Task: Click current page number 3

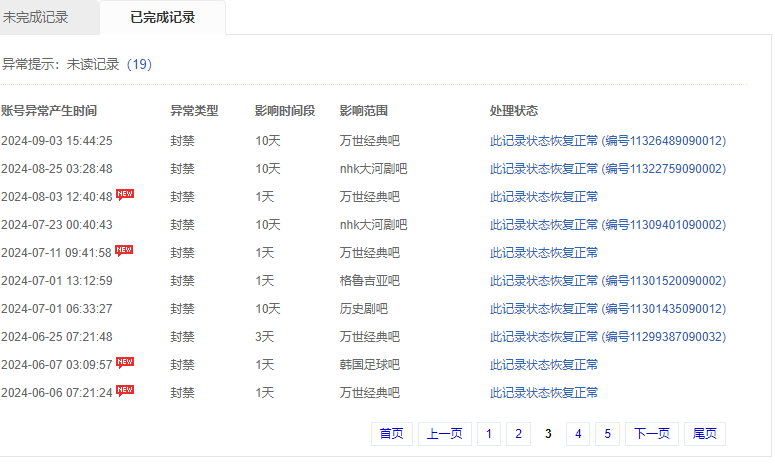Action: [548, 434]
